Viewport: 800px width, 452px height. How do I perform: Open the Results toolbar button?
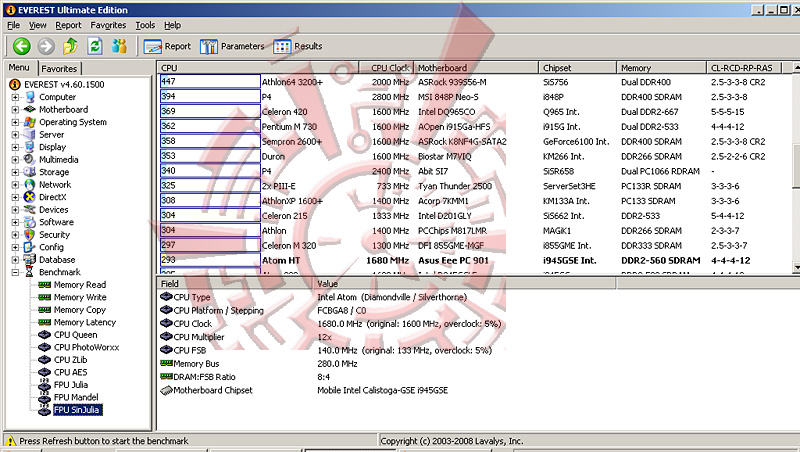[298, 46]
